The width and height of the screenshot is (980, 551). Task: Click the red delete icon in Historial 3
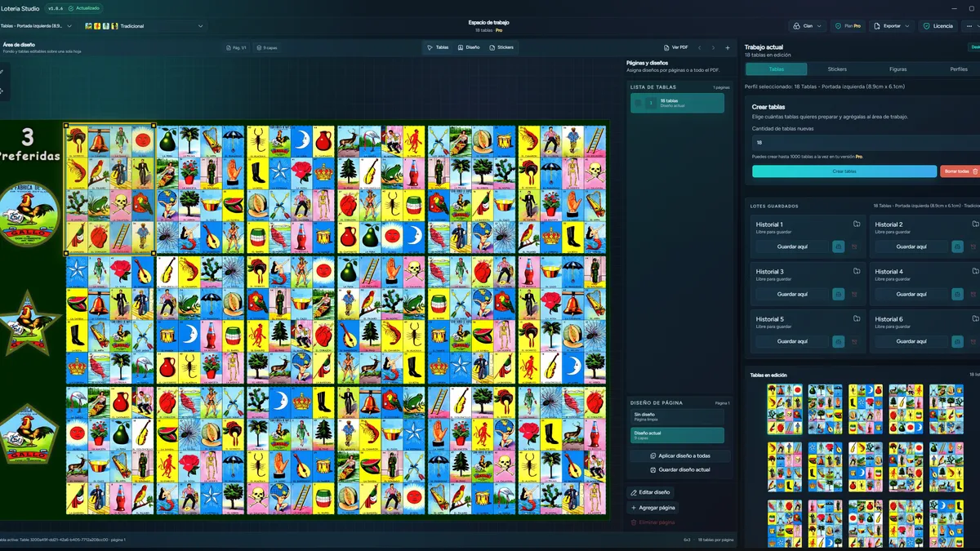pos(854,294)
